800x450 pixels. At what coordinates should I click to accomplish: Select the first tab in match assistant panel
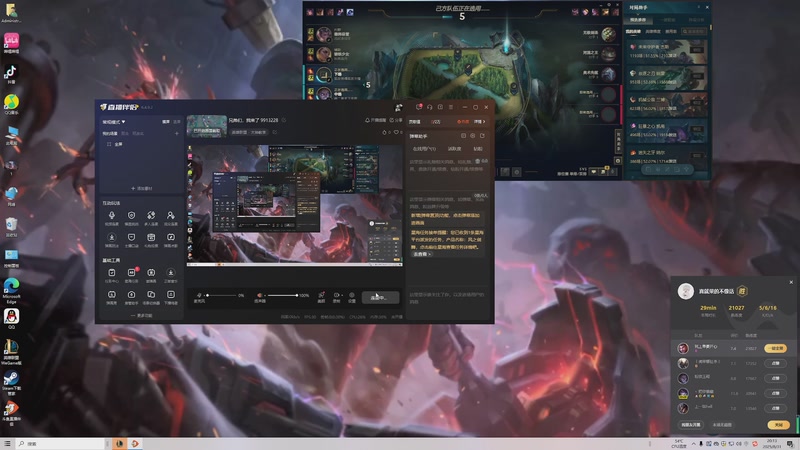coord(638,19)
